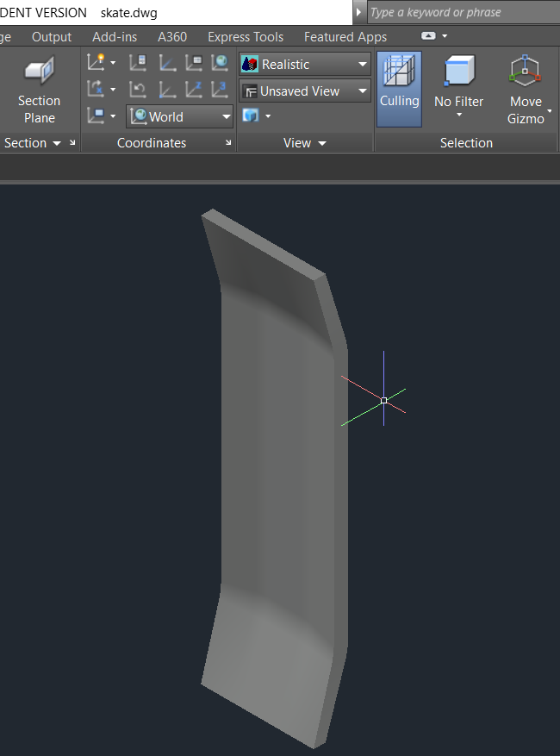560x756 pixels.
Task: Click the Coordinates panel title label
Action: point(152,143)
